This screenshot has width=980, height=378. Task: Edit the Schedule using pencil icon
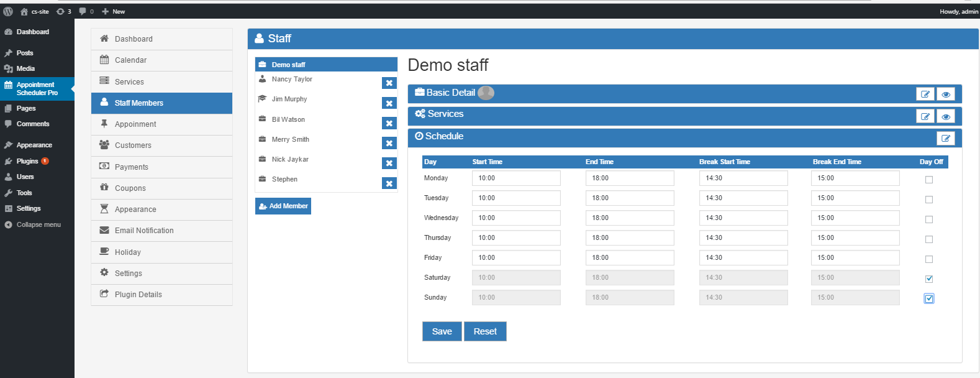point(945,139)
